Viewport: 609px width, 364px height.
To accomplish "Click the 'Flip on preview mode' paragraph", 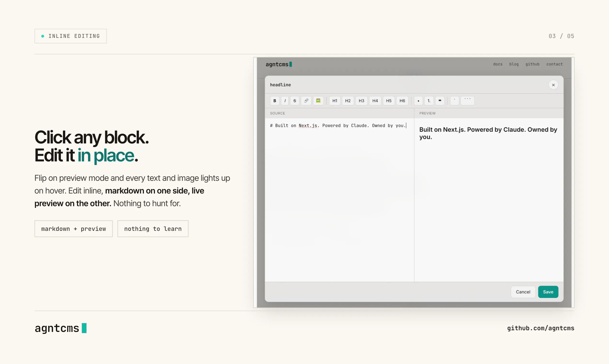I will pos(132,191).
